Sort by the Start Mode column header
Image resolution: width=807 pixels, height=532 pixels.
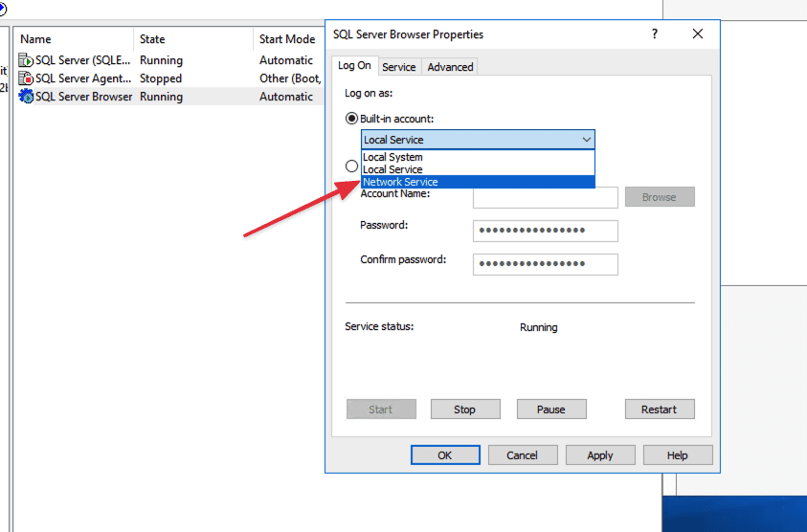point(287,39)
